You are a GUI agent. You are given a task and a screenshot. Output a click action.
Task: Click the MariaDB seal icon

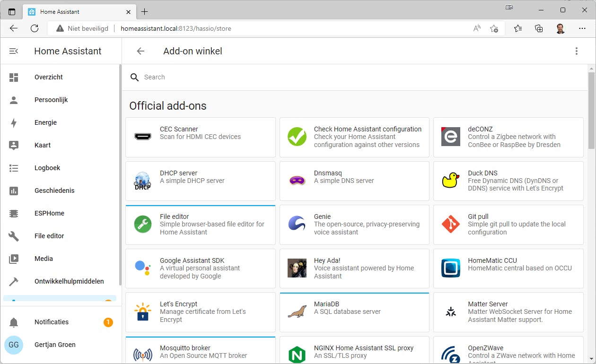click(x=297, y=312)
